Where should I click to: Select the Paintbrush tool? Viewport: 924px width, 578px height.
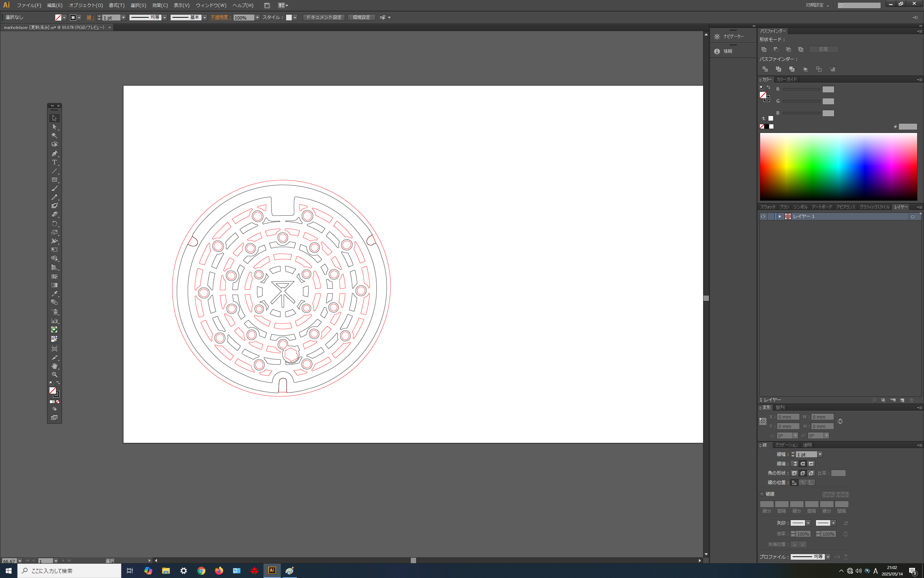54,189
